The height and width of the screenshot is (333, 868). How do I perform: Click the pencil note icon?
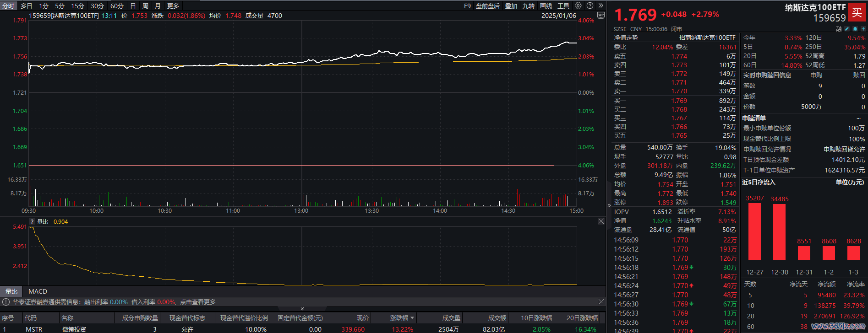pos(847,29)
